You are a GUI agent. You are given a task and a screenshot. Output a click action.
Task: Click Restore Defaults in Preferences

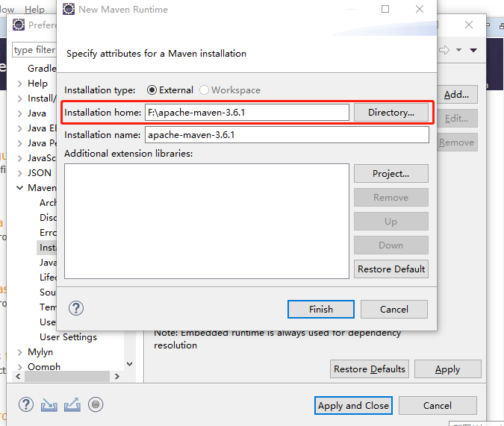tap(370, 369)
